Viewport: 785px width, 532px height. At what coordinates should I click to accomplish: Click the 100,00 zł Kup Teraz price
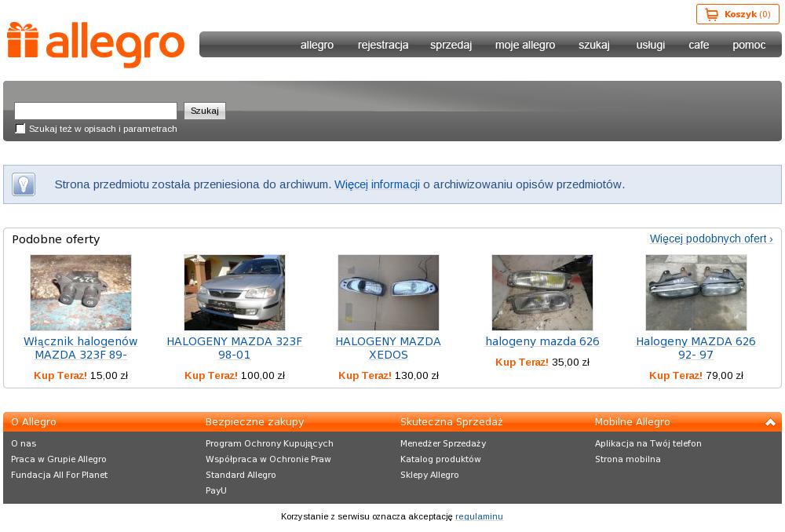tap(234, 375)
